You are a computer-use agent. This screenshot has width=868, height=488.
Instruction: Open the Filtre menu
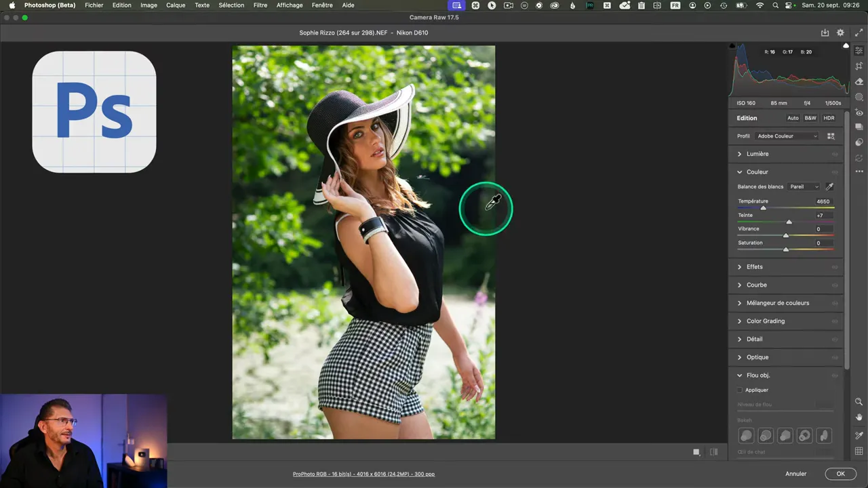(x=260, y=5)
